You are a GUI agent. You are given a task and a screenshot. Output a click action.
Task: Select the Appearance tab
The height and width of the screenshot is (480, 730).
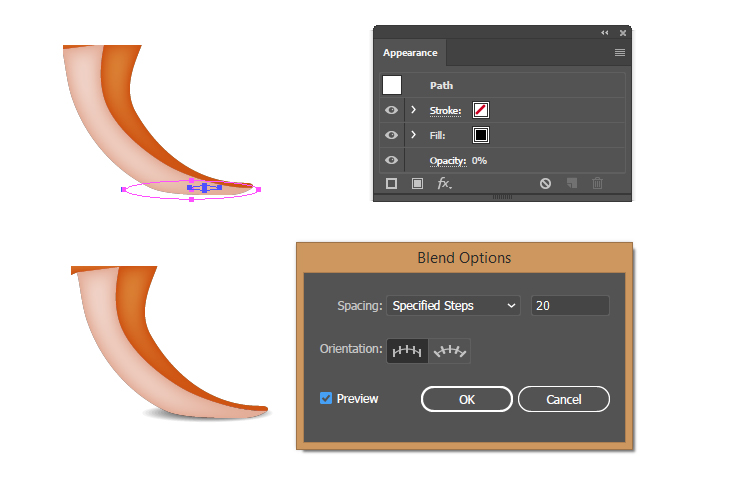pos(410,53)
